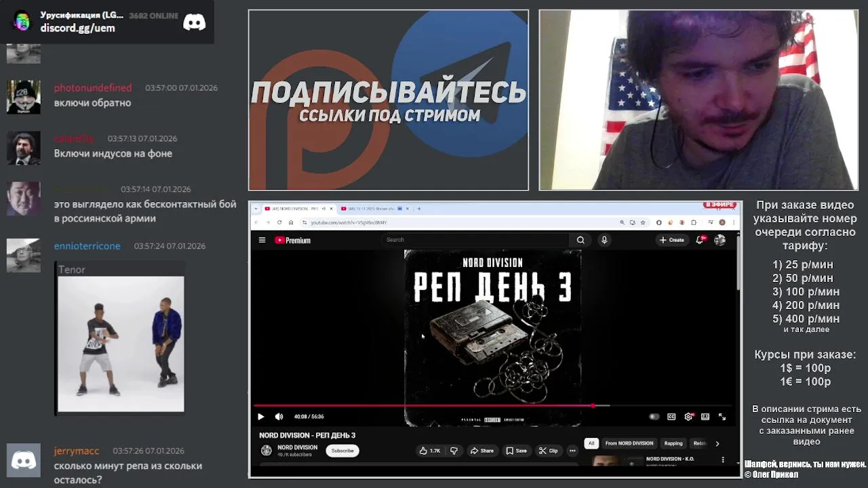Open the Tenor dancing GIF

tap(121, 344)
